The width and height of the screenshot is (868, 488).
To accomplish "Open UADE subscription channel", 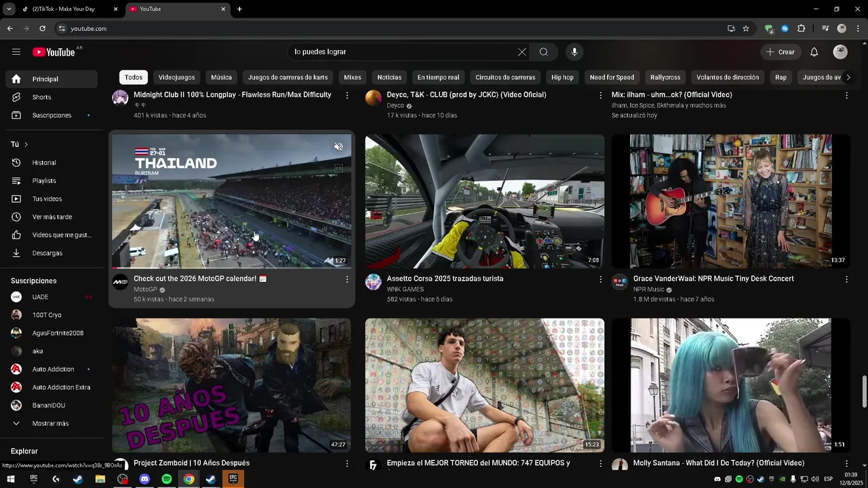I will click(x=52, y=297).
